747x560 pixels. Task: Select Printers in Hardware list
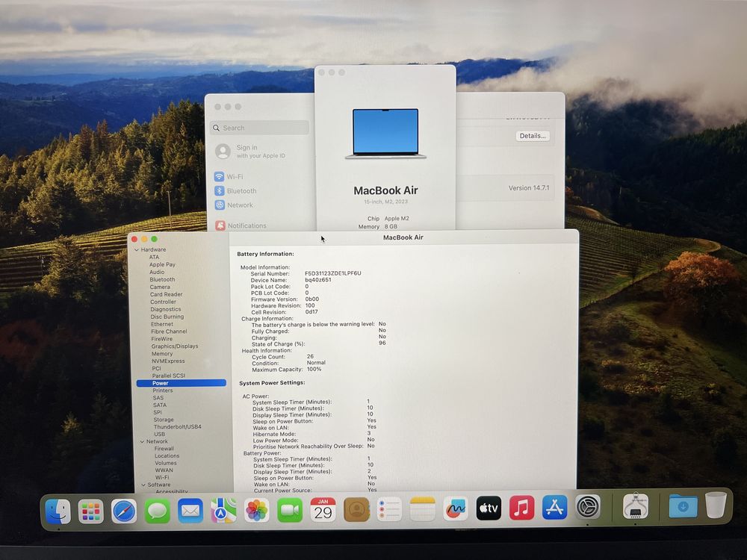tap(162, 391)
